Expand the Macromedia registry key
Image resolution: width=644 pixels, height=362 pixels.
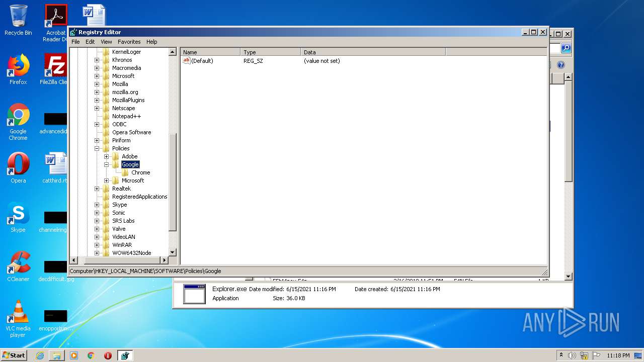[x=97, y=68]
